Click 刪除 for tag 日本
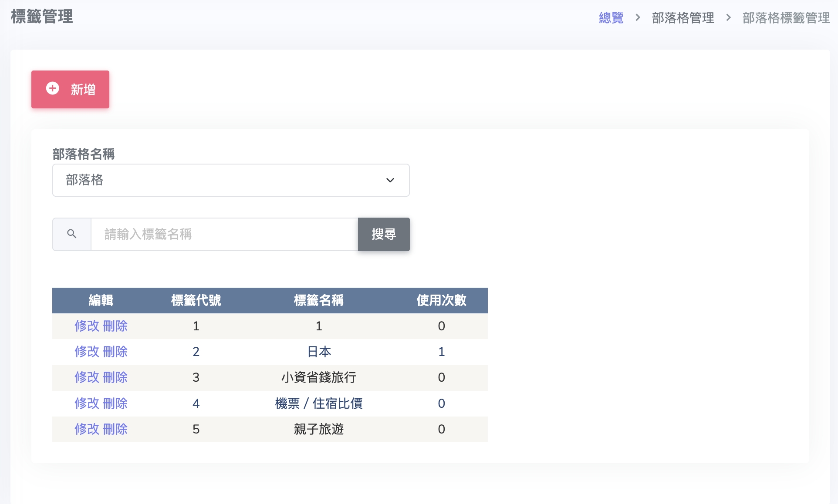Image resolution: width=838 pixels, height=504 pixels. (115, 352)
